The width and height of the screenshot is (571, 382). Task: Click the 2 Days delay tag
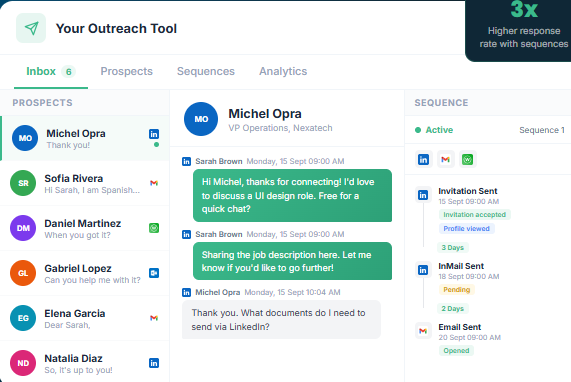(x=453, y=309)
